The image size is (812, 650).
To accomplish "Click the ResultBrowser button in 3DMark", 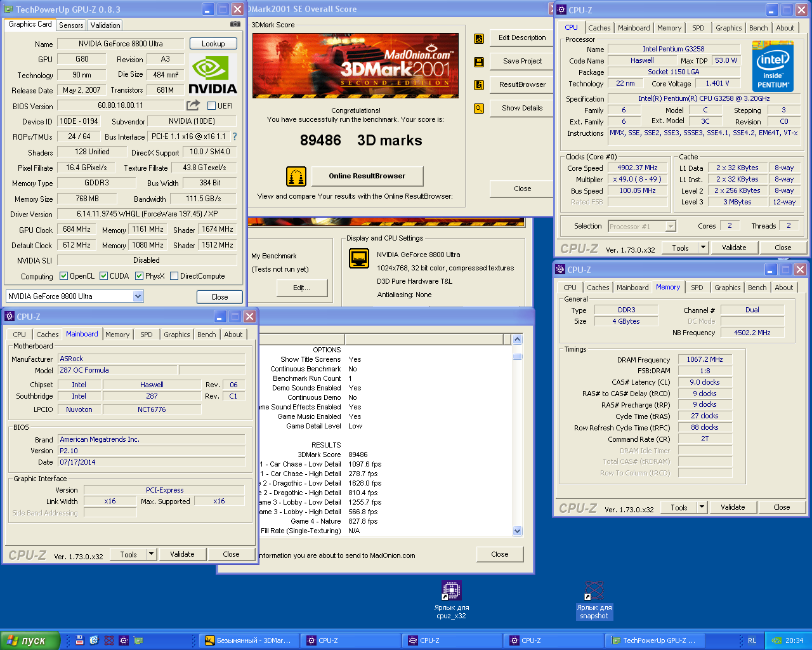I will (521, 84).
